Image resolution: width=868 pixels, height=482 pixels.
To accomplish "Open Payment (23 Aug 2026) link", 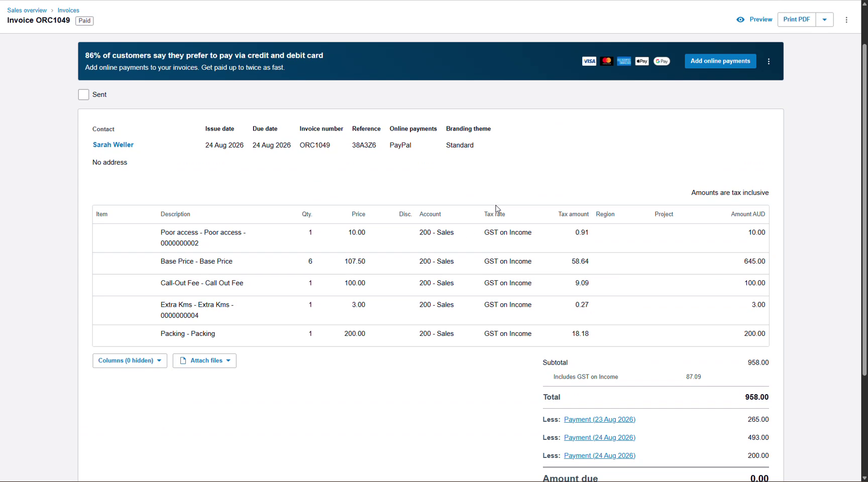I will (x=600, y=419).
